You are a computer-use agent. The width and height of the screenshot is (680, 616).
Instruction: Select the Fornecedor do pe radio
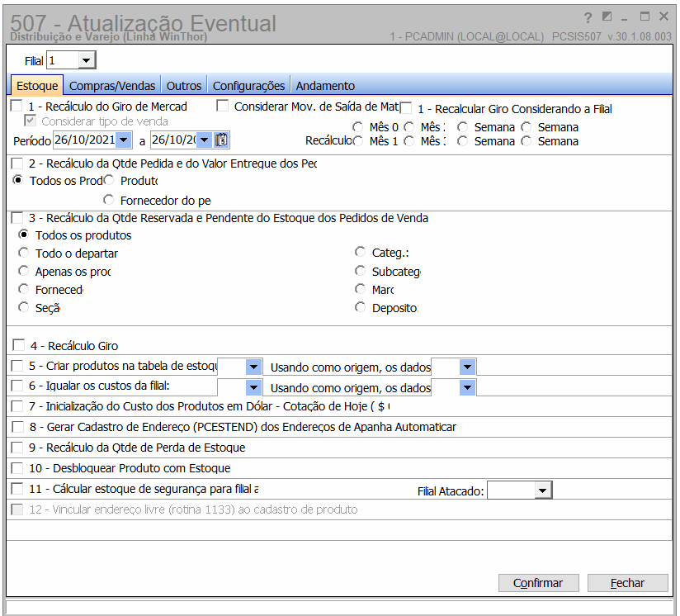tap(108, 200)
